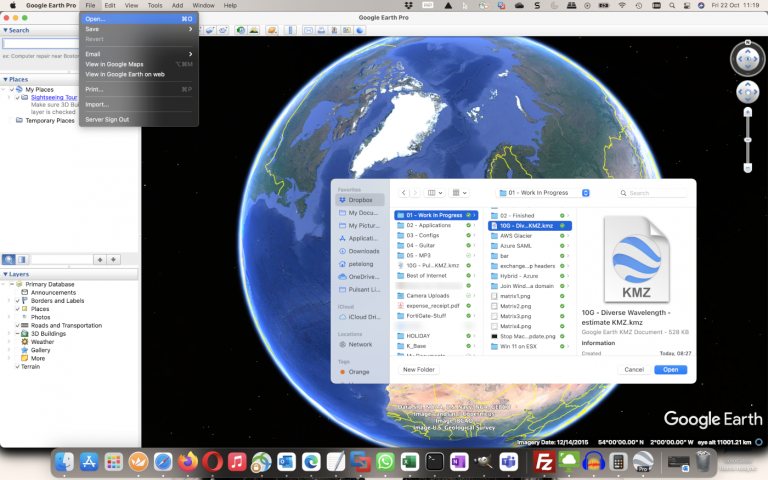Click the historical imagery toolbar icon

[x=242, y=30]
